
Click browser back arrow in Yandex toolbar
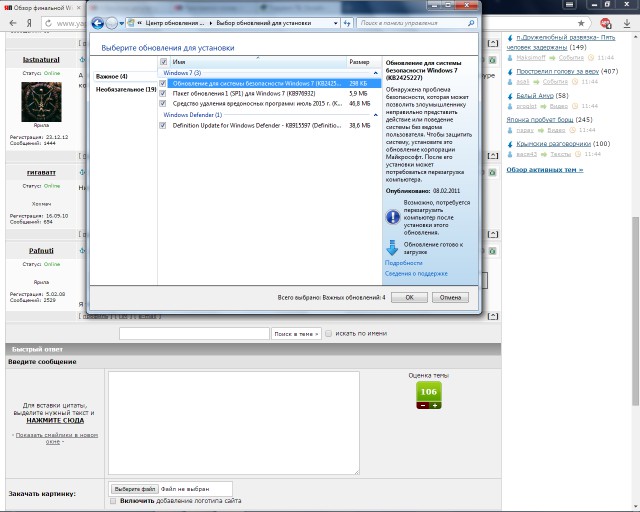pos(13,23)
